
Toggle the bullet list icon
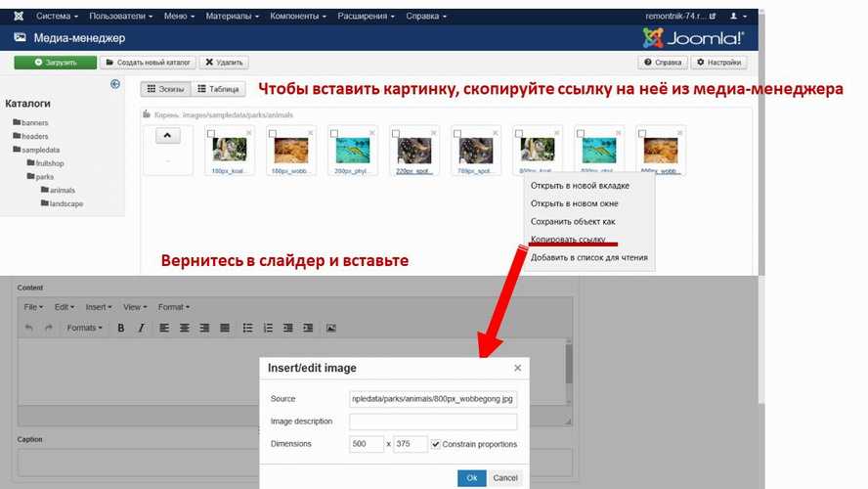248,328
